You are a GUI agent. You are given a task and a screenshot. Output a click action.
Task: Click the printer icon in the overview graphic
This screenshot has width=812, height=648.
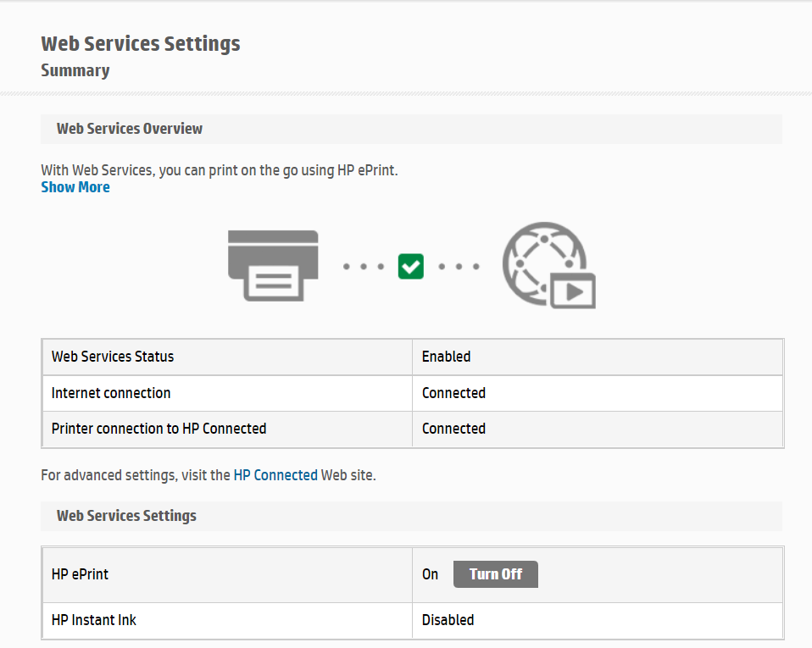(272, 264)
